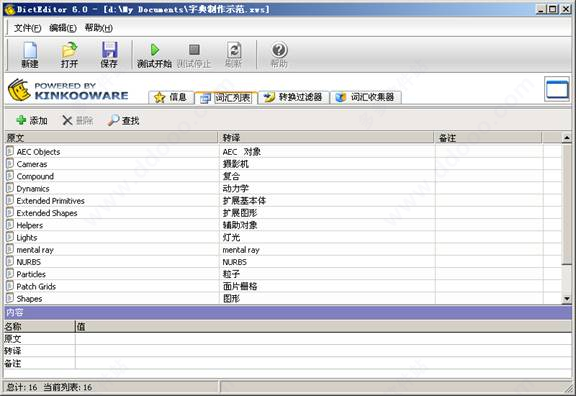Select the Extended Primitives entry text

pyautogui.click(x=50, y=201)
